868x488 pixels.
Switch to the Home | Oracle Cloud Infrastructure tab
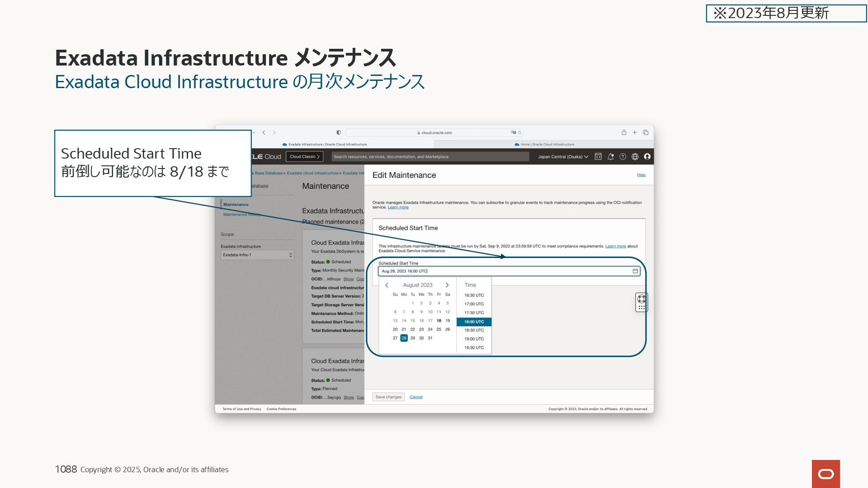544,145
